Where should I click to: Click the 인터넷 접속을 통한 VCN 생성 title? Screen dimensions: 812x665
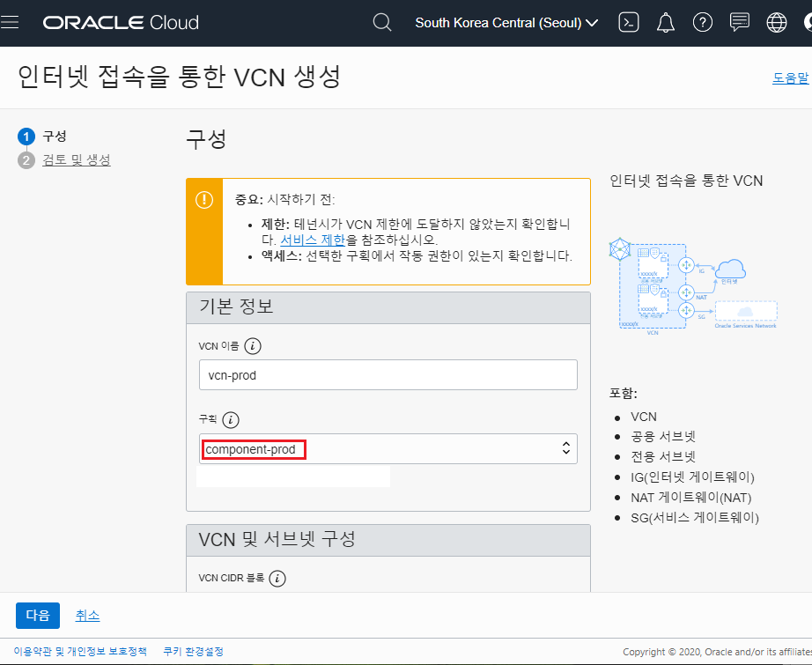179,78
